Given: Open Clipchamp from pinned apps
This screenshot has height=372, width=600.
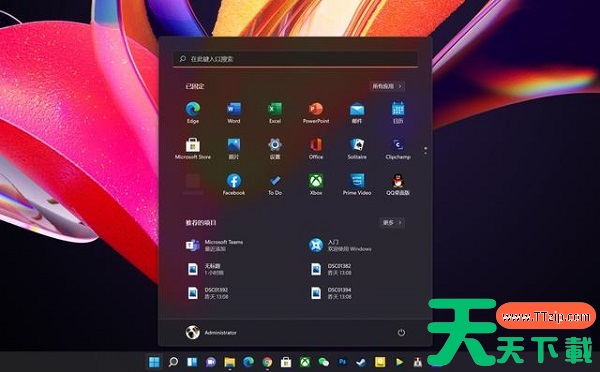Looking at the screenshot, I should pos(398,148).
